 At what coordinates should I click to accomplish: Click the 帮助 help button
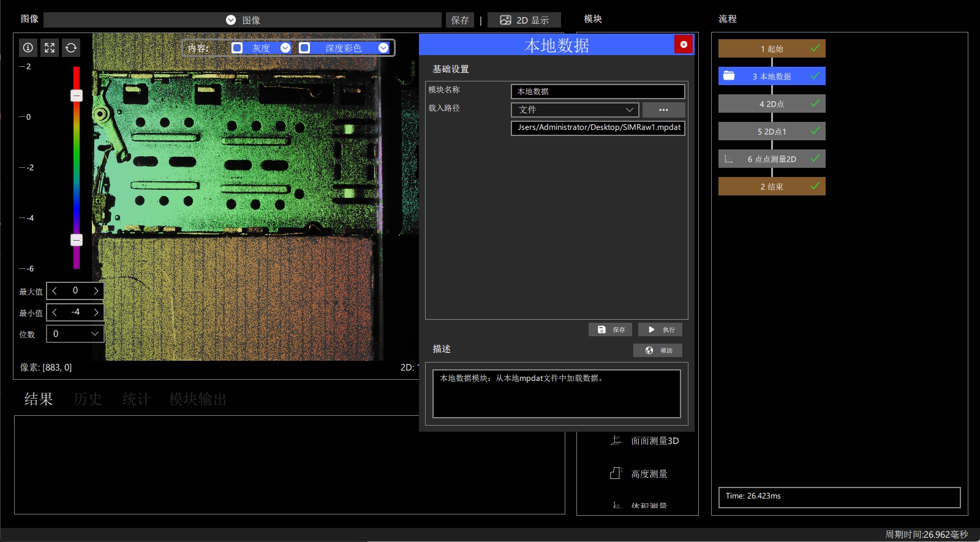[658, 350]
